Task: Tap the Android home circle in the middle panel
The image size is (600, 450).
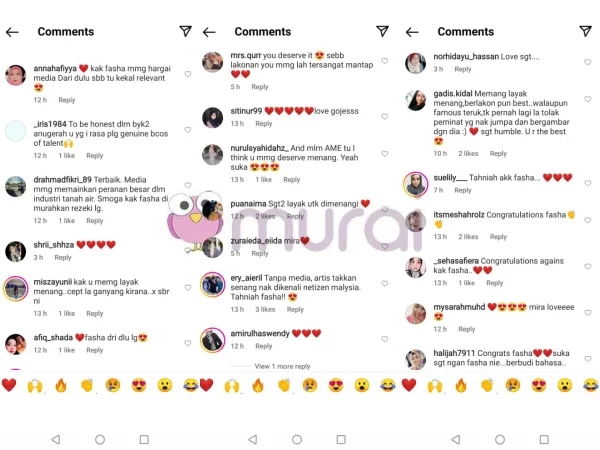Action: (297, 439)
